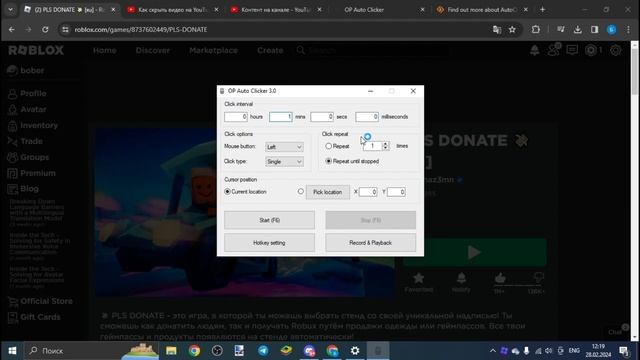
Task: Open the Mouse button dropdown
Action: pyautogui.click(x=284, y=147)
